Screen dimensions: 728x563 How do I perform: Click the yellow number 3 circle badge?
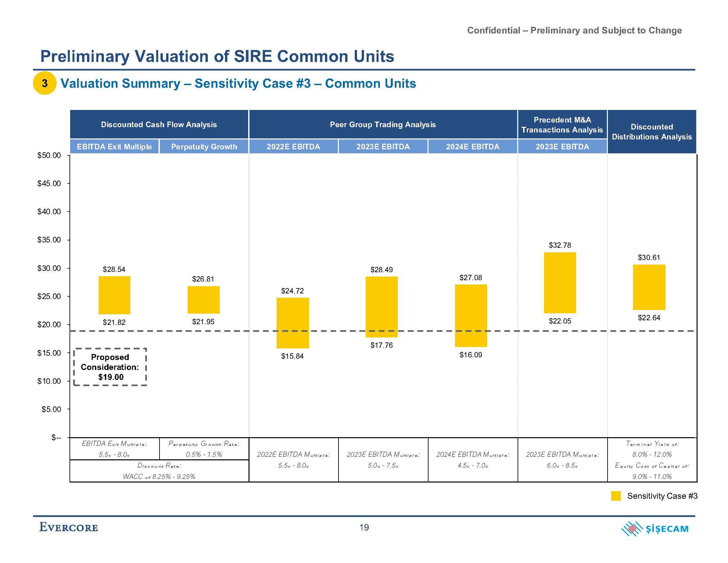[45, 83]
